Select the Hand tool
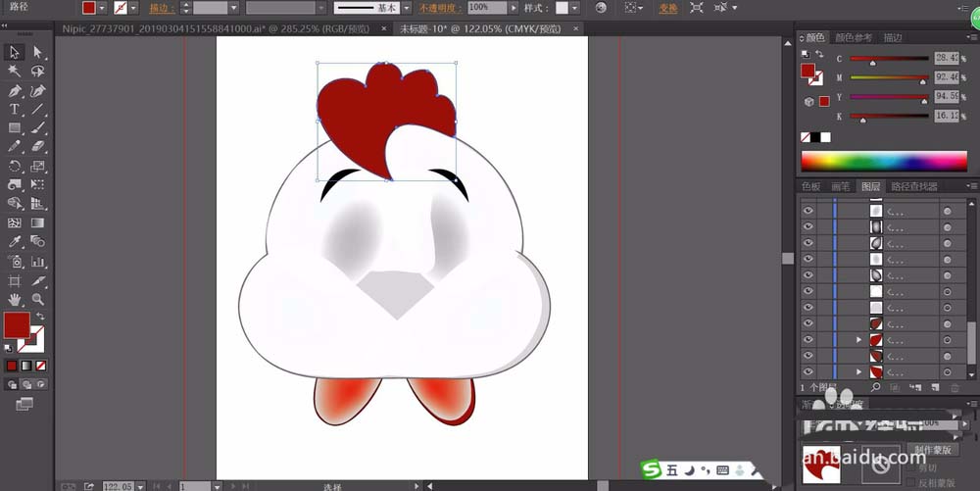Image resolution: width=980 pixels, height=491 pixels. 15,299
